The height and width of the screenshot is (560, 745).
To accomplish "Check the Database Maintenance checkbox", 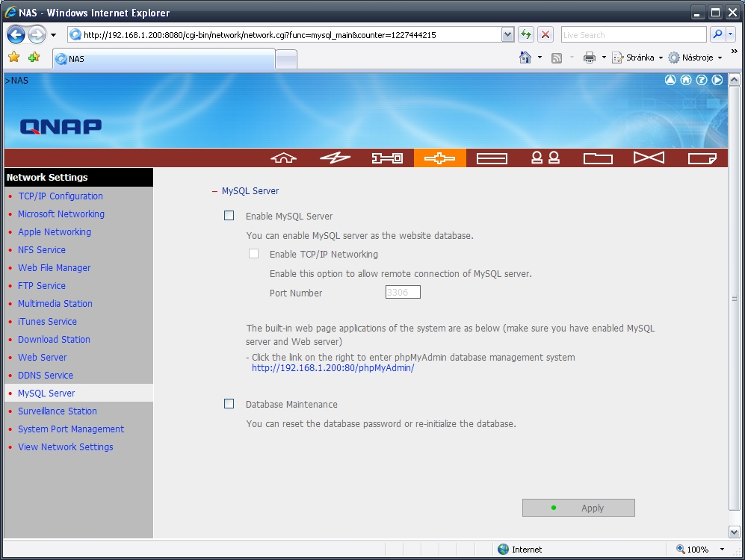I will click(229, 403).
